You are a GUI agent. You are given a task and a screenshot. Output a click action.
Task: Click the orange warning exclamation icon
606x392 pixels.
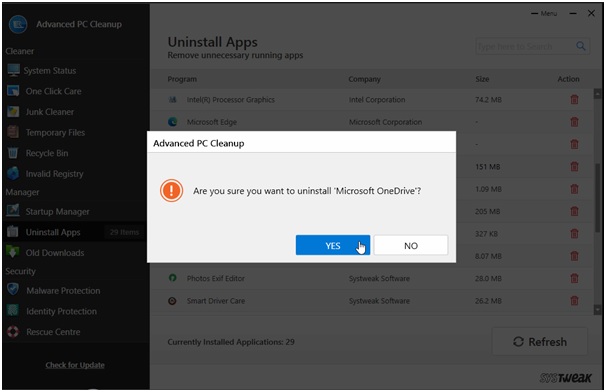[171, 190]
